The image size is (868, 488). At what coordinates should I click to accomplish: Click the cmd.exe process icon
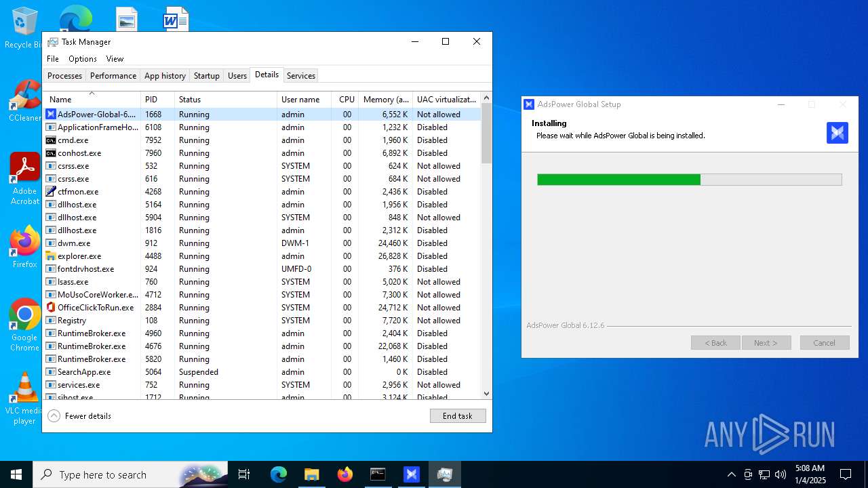(50, 140)
